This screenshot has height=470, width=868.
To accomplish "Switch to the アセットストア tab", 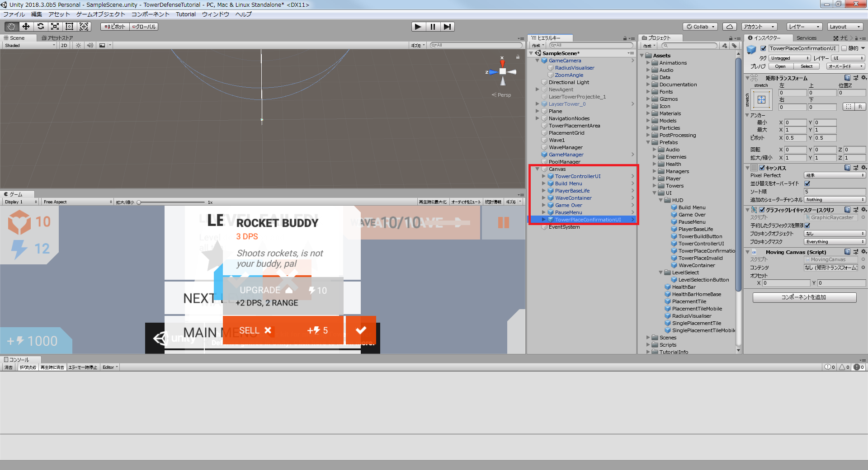I will tap(57, 38).
